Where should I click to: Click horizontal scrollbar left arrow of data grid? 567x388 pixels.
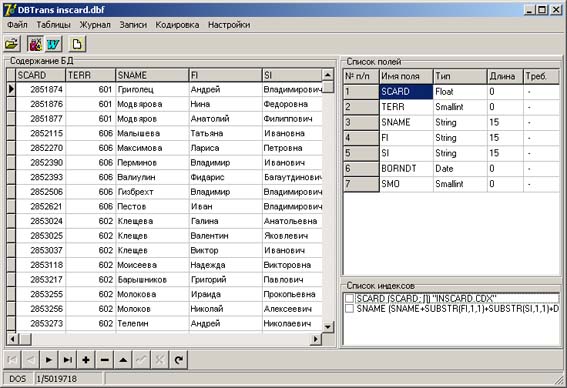tap(13, 339)
